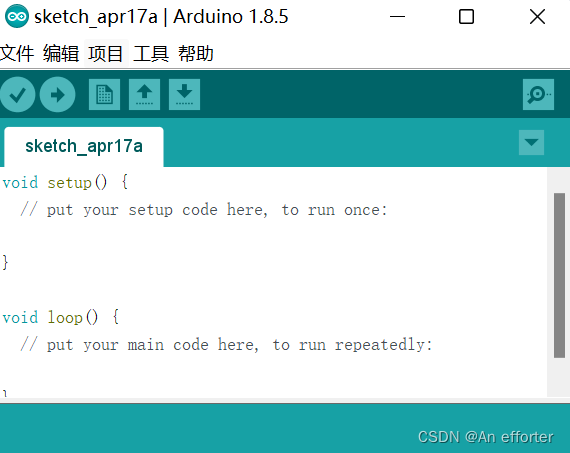Click the editor vertical scrollbar thumb
Viewport: 570px width, 453px height.
559,275
